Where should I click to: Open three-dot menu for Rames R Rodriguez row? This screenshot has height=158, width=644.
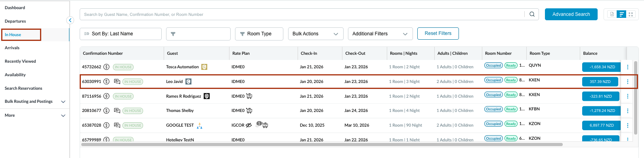click(x=627, y=96)
